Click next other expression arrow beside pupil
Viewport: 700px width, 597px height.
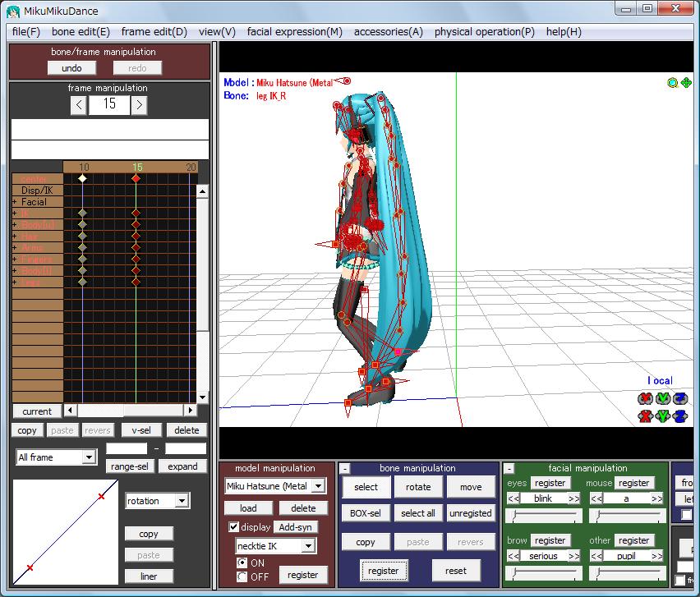656,556
